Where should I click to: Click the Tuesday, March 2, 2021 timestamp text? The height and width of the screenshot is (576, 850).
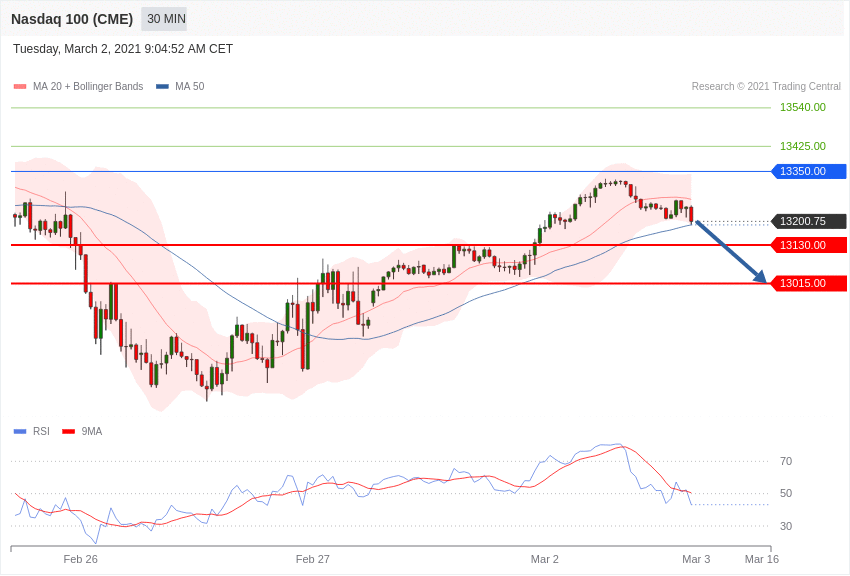pyautogui.click(x=123, y=49)
